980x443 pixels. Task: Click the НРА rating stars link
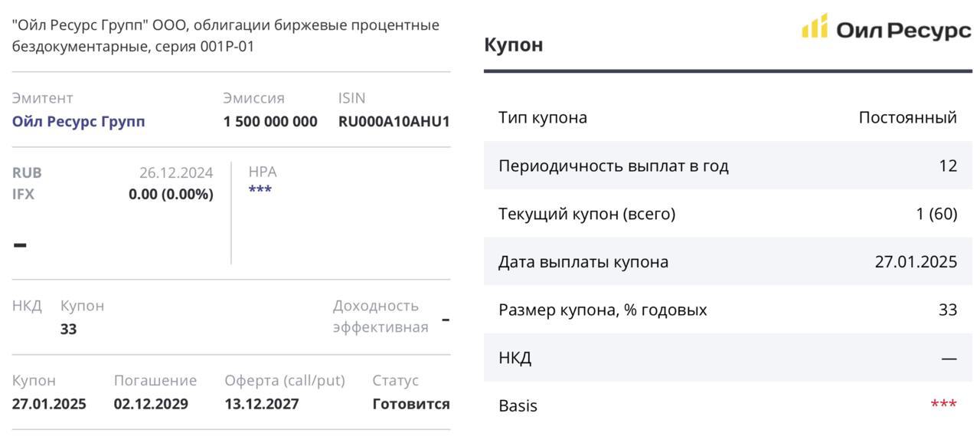(260, 189)
